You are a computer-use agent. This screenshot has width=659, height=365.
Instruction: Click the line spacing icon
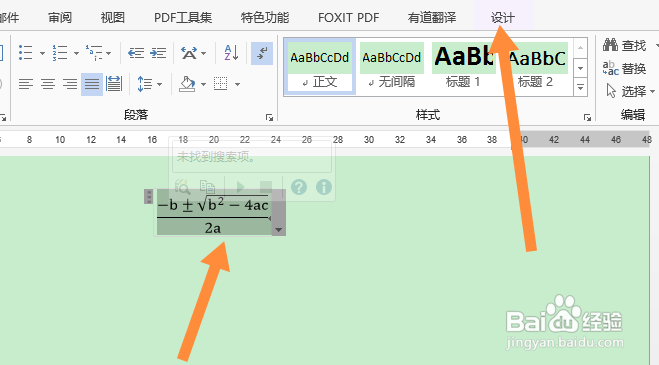coord(145,84)
